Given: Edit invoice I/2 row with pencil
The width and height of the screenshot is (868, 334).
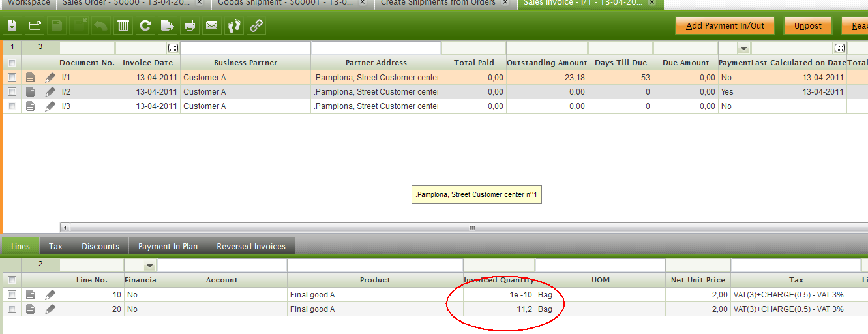Looking at the screenshot, I should pos(50,92).
